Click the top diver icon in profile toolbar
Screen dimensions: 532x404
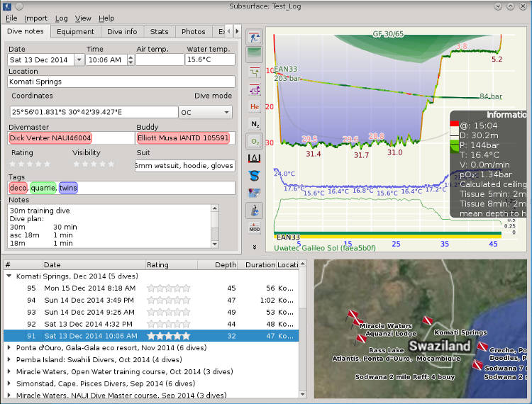[x=254, y=37]
